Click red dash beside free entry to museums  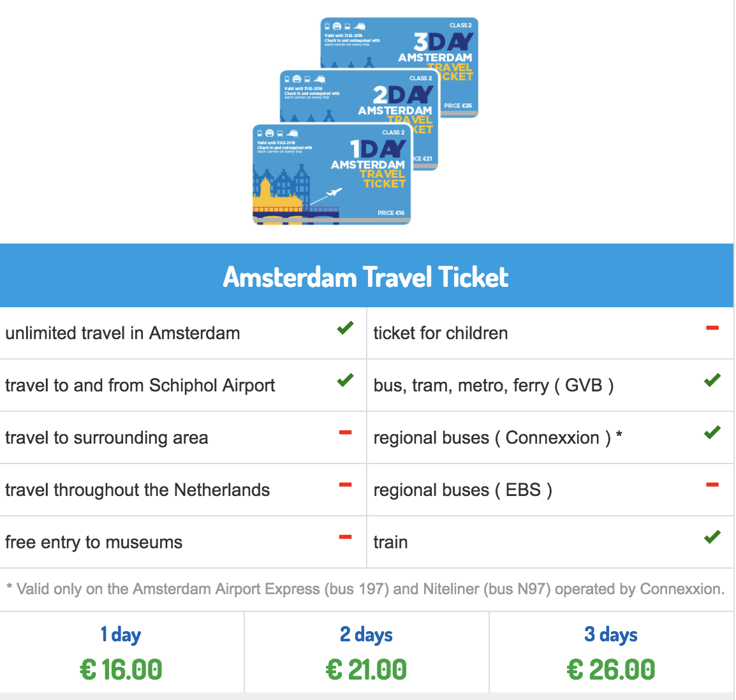pyautogui.click(x=346, y=537)
